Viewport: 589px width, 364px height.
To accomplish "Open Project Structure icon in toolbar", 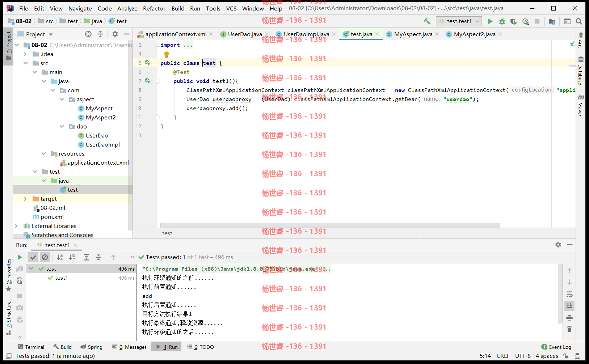I will [x=552, y=21].
